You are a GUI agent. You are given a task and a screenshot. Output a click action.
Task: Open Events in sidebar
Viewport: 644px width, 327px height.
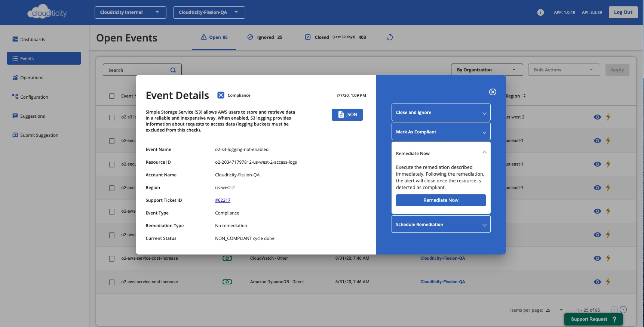point(44,58)
